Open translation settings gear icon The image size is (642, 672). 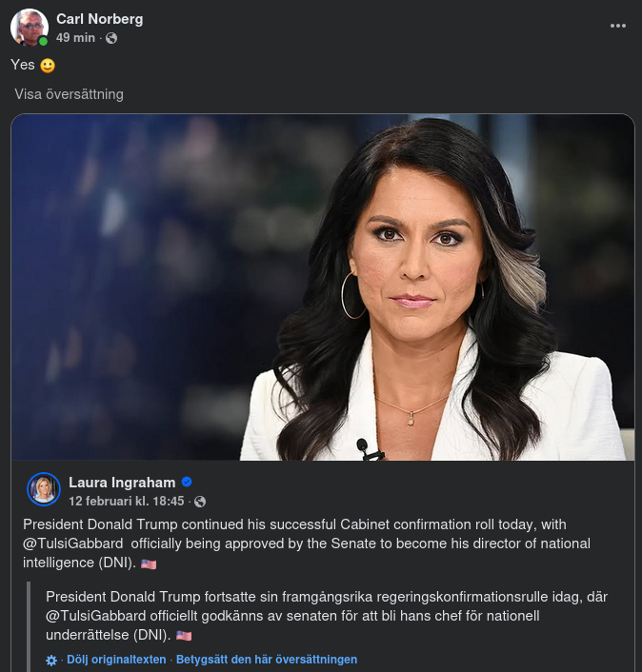[51, 660]
